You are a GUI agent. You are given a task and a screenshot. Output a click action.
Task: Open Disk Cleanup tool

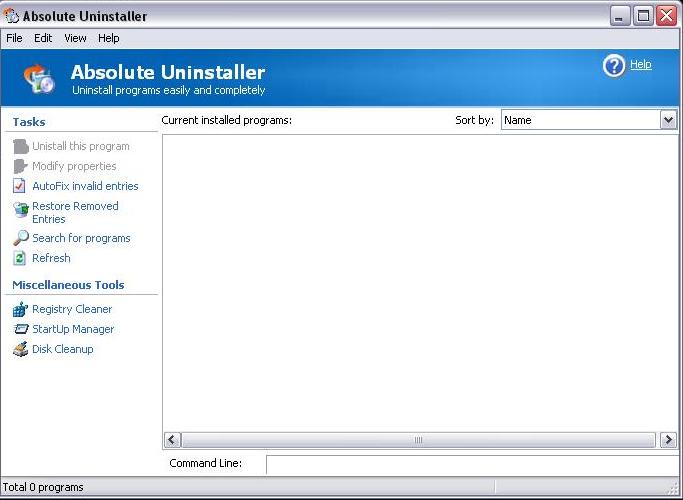pos(63,349)
